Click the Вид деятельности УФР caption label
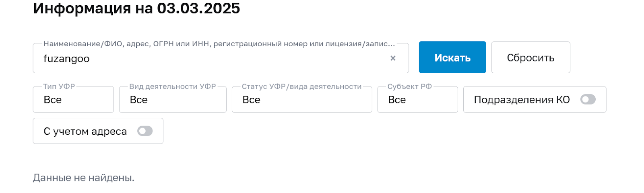 click(x=173, y=86)
